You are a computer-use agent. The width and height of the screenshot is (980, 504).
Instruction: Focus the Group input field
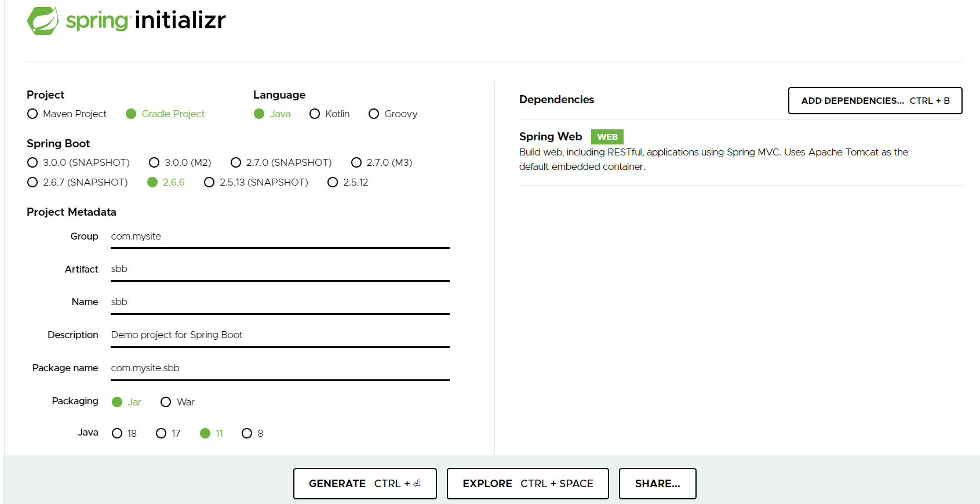[280, 237]
